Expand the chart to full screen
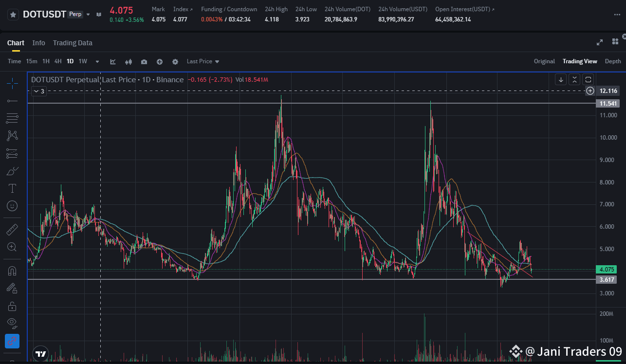Image resolution: width=626 pixels, height=364 pixels. 600,42
